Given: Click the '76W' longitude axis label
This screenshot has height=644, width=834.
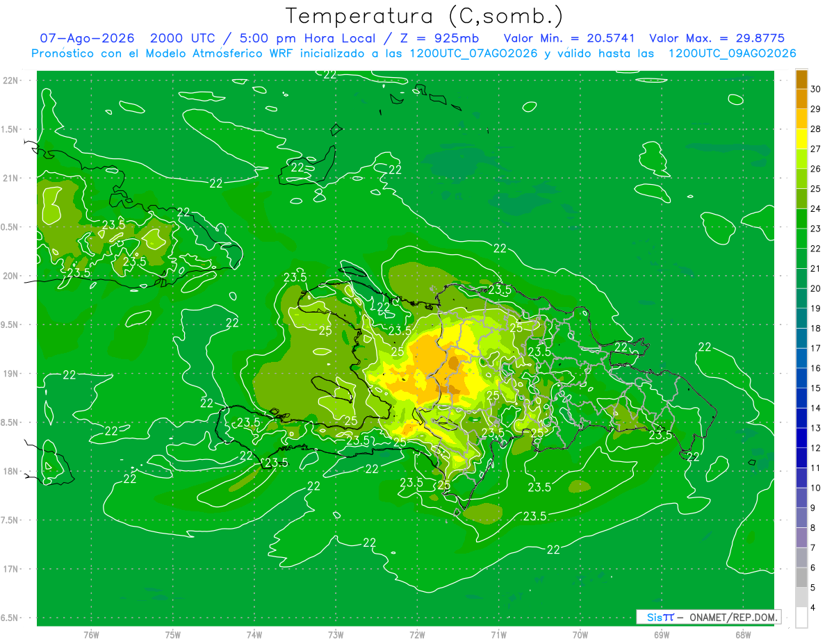Looking at the screenshot, I should click(x=91, y=635).
